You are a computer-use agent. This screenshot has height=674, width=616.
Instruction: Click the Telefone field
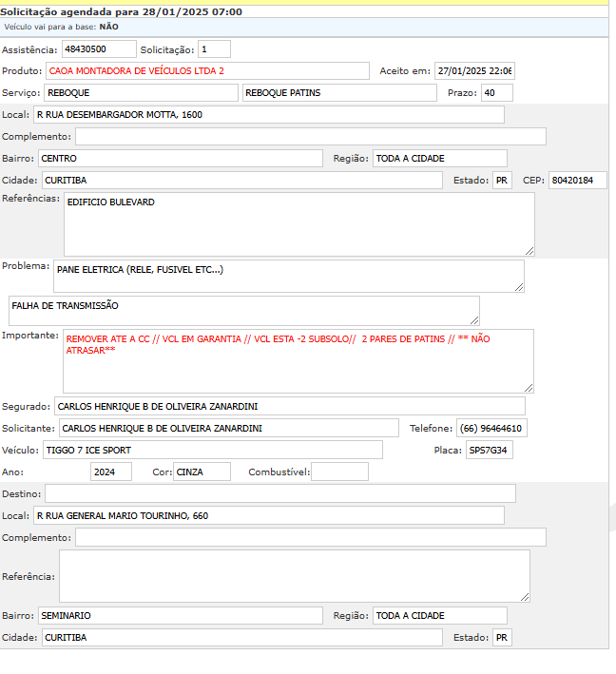tap(491, 429)
